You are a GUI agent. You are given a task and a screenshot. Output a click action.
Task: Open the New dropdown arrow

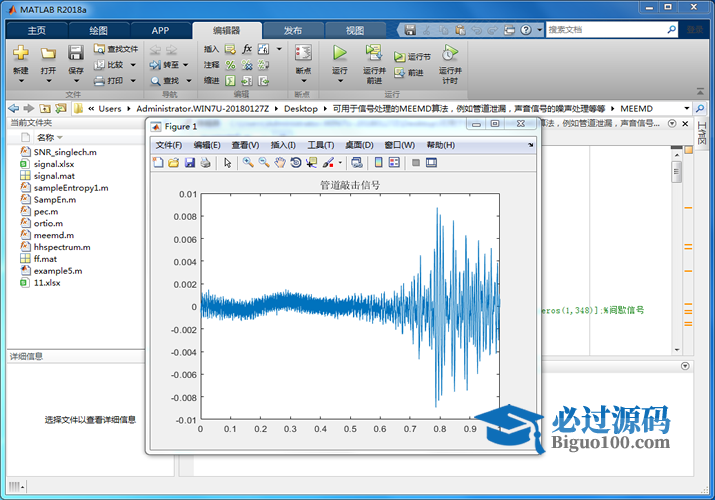[21, 81]
